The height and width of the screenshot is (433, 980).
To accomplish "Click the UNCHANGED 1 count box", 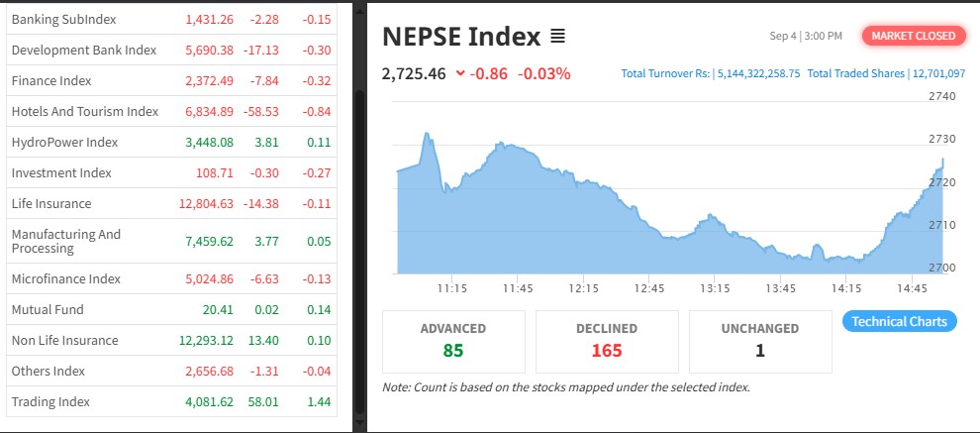I will [760, 339].
